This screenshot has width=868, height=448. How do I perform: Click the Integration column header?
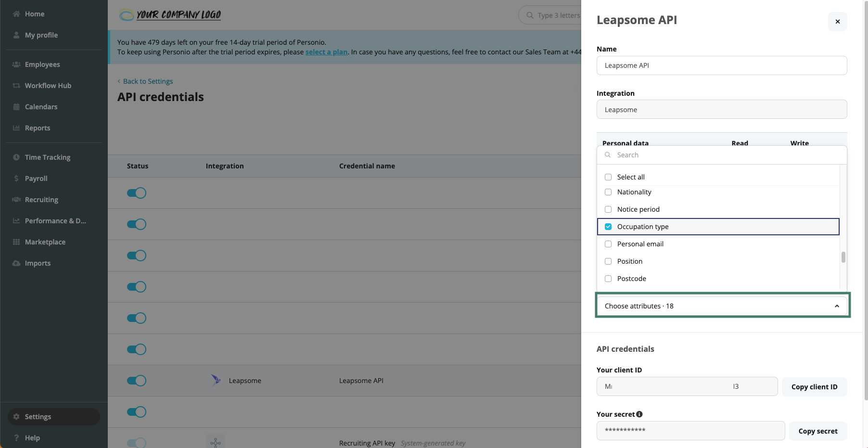pyautogui.click(x=225, y=166)
